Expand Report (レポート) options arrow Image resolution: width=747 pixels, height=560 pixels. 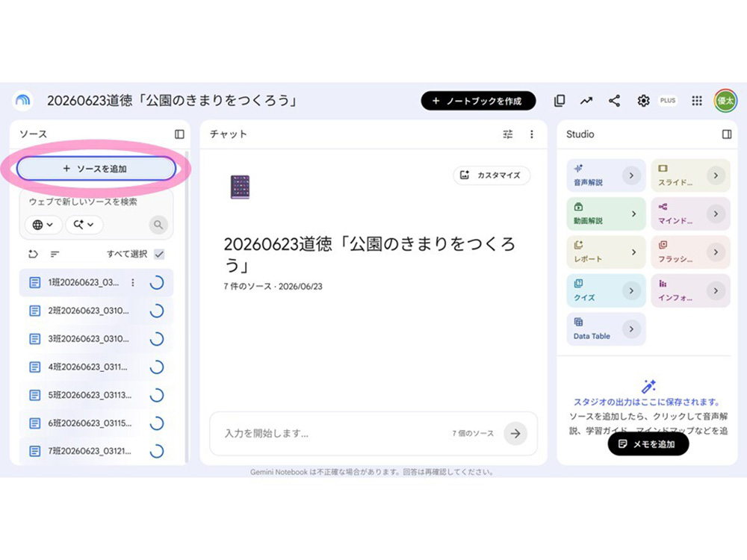[x=633, y=252]
